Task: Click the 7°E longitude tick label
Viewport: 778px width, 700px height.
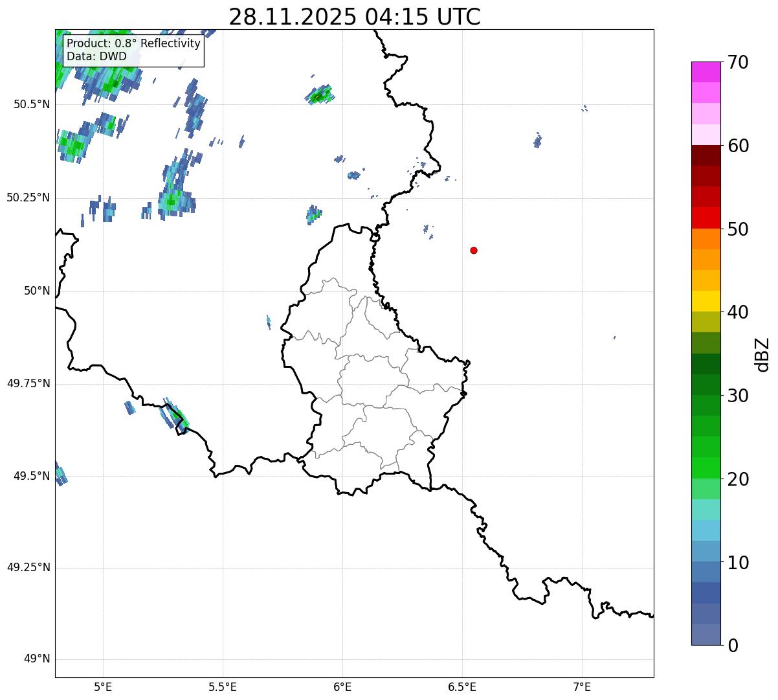Action: pyautogui.click(x=582, y=686)
